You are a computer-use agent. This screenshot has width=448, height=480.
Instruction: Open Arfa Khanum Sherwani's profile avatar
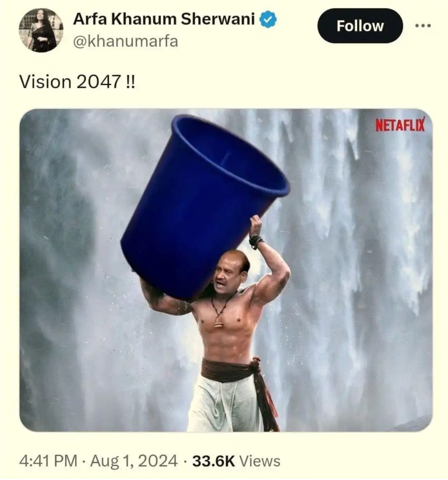(41, 30)
